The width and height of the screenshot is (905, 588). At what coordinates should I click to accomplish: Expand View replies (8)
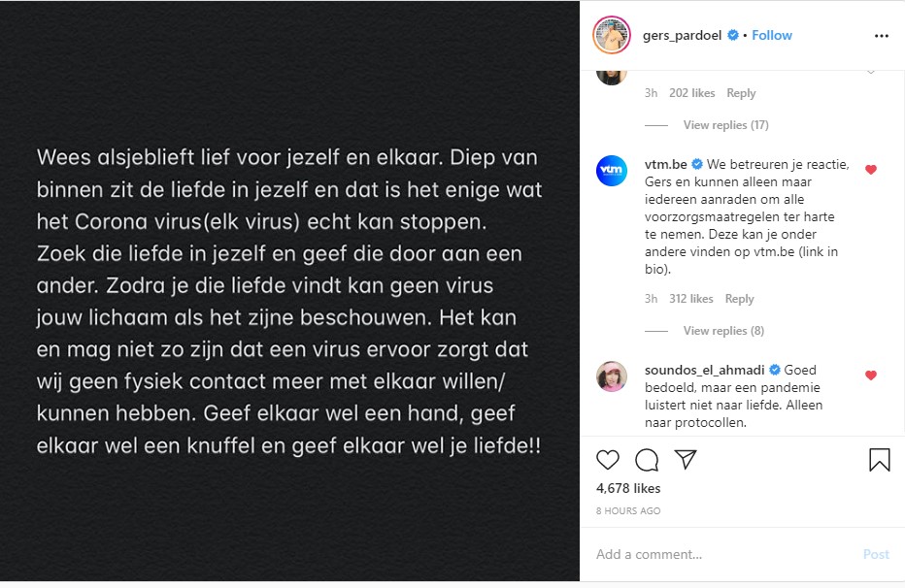pos(723,331)
